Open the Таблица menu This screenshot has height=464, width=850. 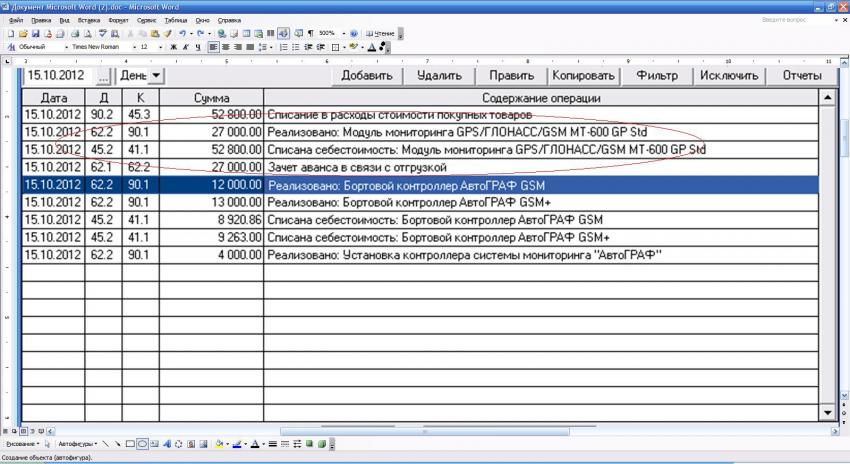[x=175, y=20]
